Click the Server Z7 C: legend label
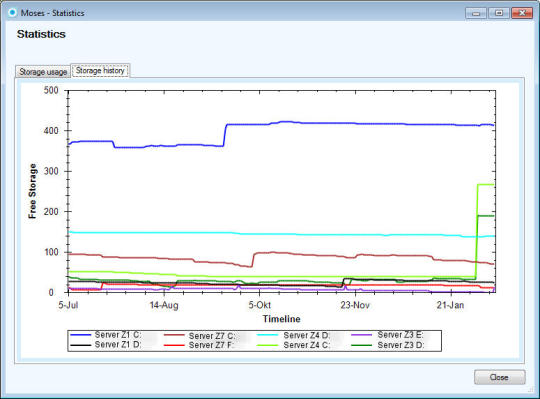Image resolution: width=540 pixels, height=399 pixels. [x=212, y=335]
